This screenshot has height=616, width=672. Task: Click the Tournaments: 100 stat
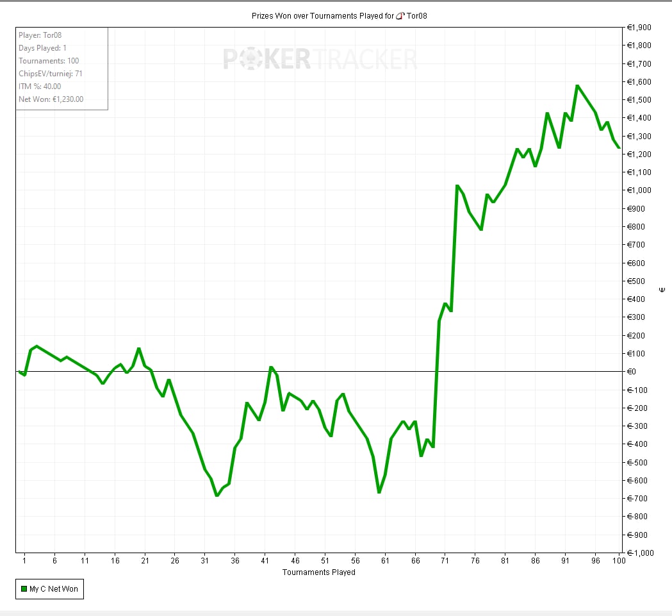coord(49,61)
